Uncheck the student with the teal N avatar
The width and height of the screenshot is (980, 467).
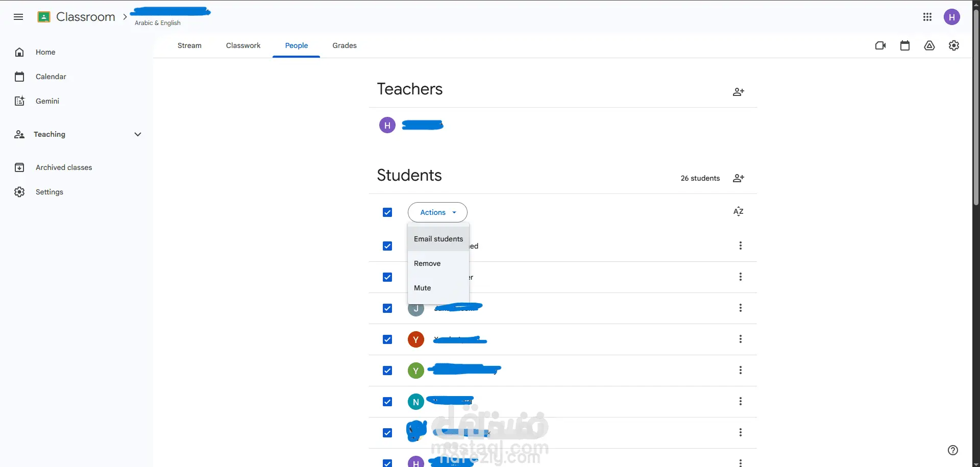tap(387, 402)
